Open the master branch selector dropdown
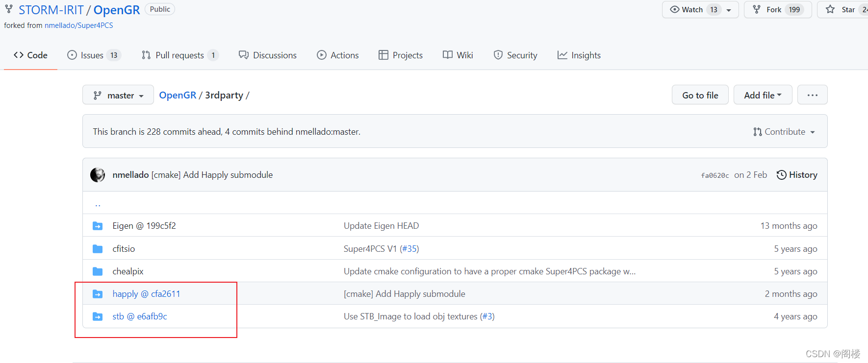This screenshot has width=868, height=363. click(118, 95)
